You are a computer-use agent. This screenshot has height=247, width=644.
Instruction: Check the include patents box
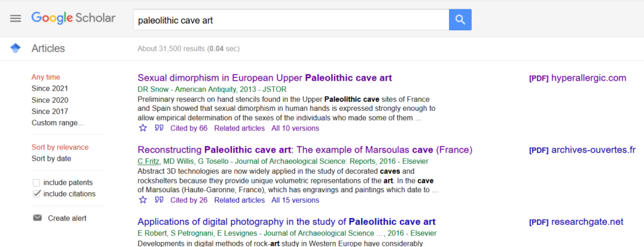pyautogui.click(x=36, y=182)
